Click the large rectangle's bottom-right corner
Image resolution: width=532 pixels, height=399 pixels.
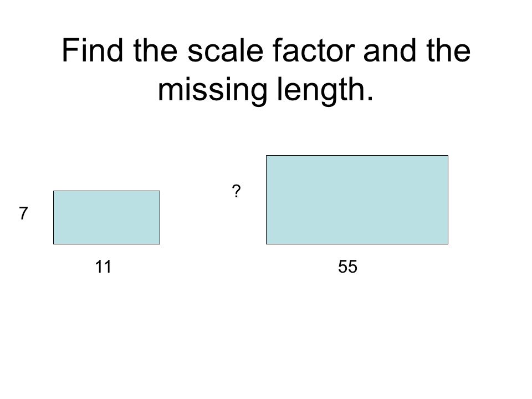[x=448, y=244]
